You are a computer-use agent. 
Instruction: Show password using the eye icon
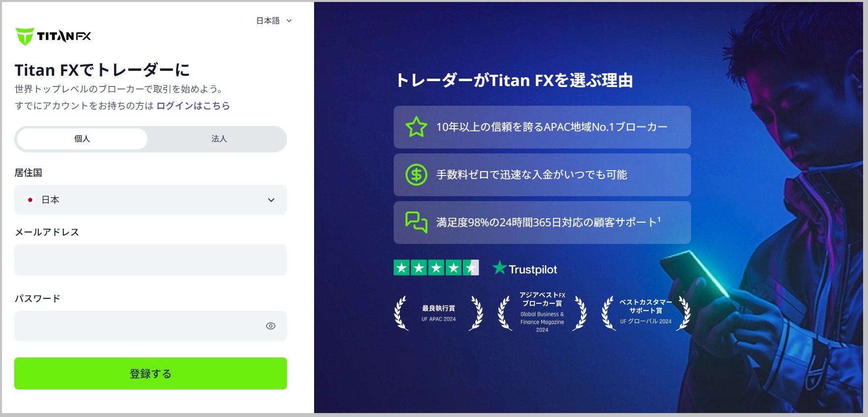(x=270, y=326)
